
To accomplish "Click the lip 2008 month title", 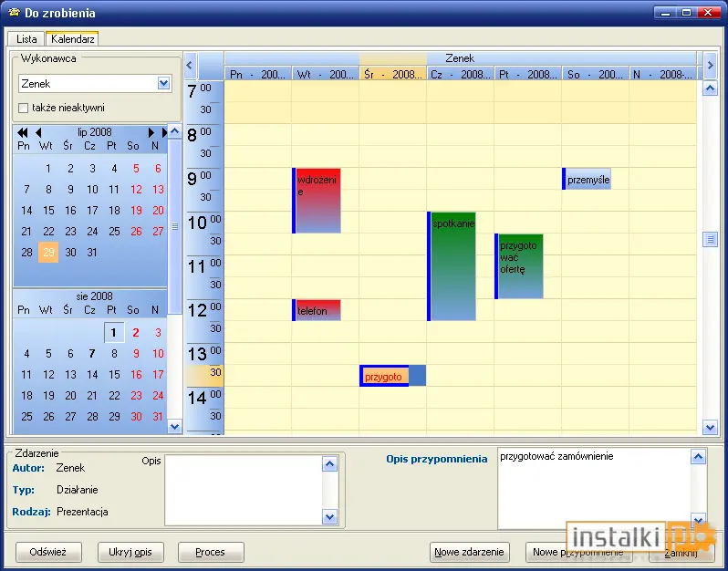I will 95,132.
